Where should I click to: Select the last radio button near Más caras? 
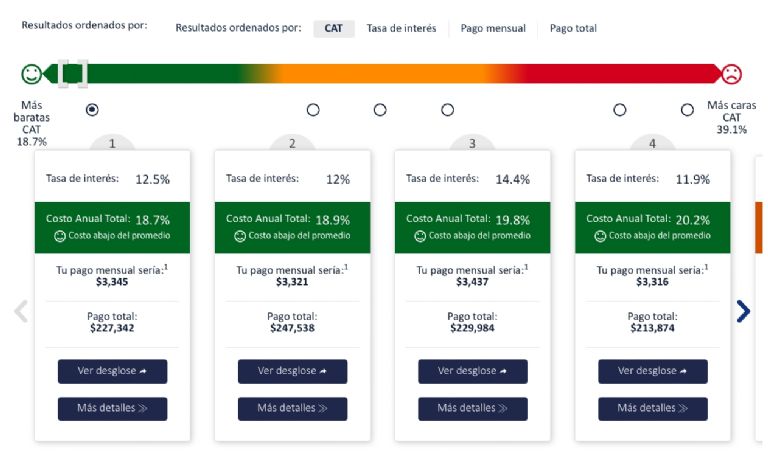tap(687, 110)
